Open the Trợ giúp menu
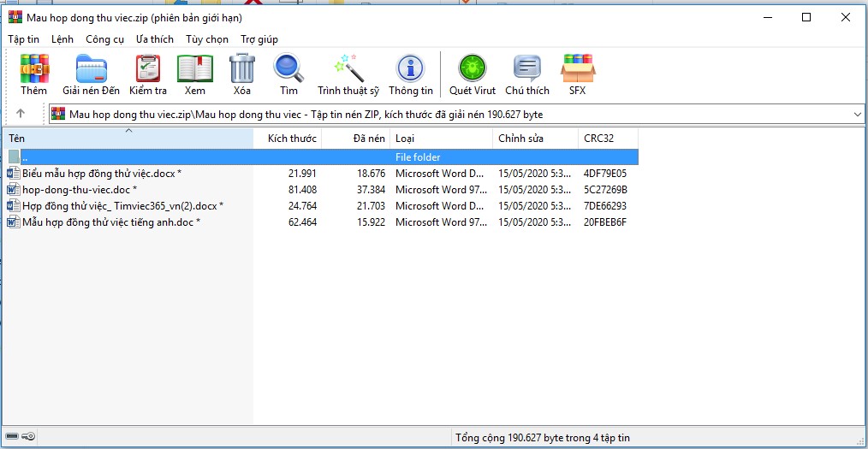 pyautogui.click(x=259, y=39)
